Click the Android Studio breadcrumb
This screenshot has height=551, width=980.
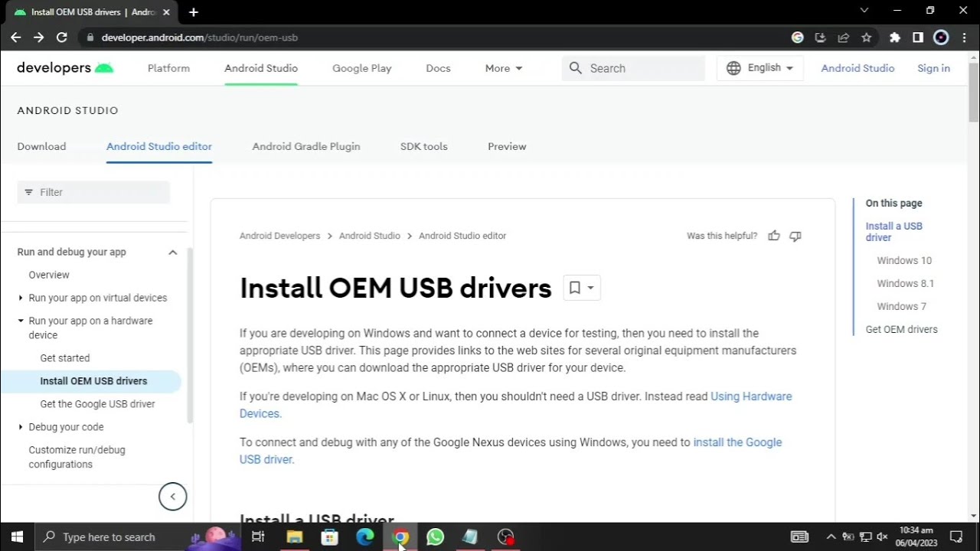(x=370, y=236)
